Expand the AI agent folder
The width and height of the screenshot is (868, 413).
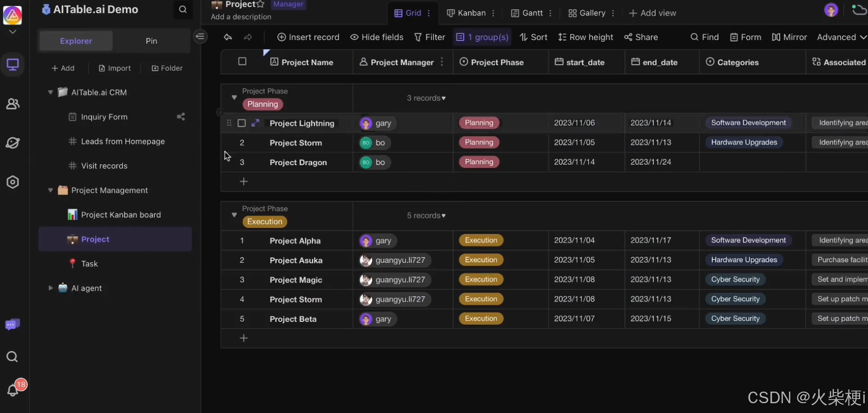coord(50,288)
